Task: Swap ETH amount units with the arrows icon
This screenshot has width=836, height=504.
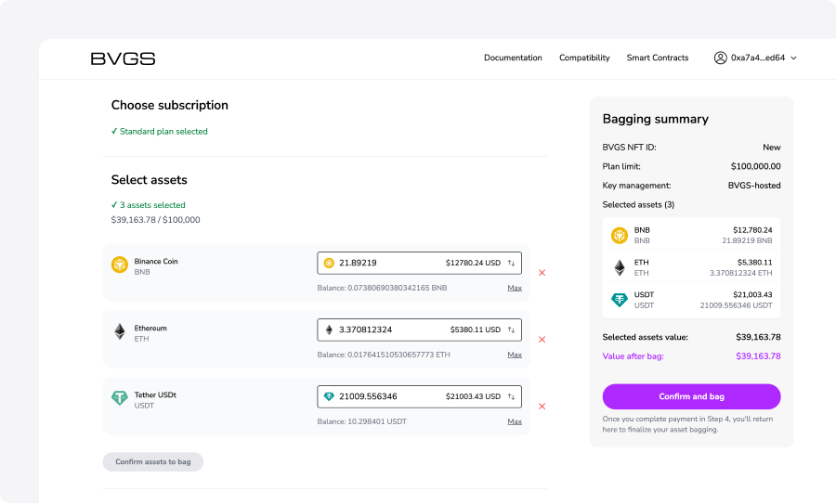Action: pyautogui.click(x=511, y=330)
